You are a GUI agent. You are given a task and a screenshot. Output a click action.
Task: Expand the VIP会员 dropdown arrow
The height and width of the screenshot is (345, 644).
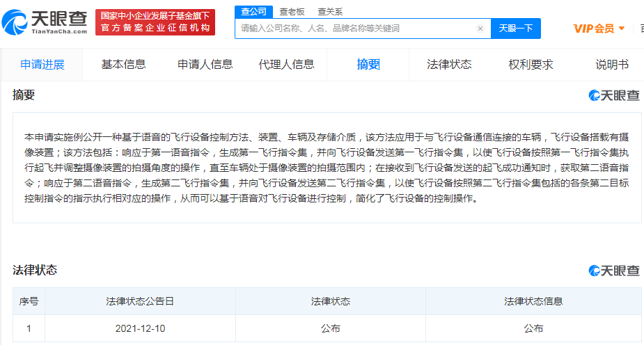(x=622, y=29)
